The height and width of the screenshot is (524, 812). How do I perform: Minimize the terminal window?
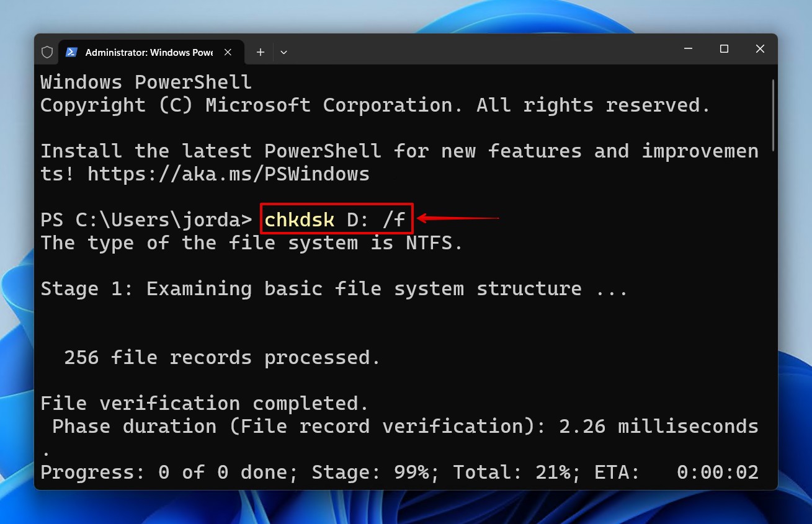[688, 48]
